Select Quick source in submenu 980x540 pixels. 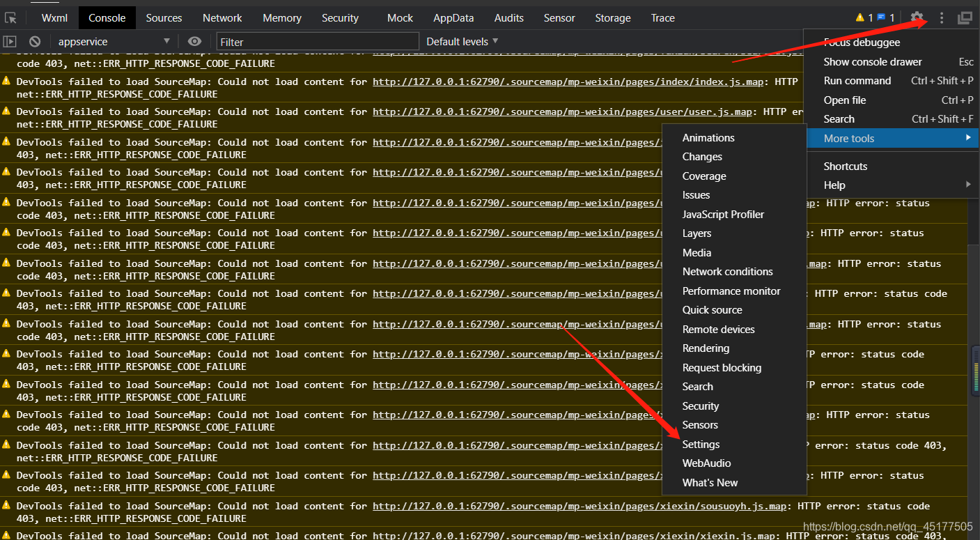coord(734,310)
